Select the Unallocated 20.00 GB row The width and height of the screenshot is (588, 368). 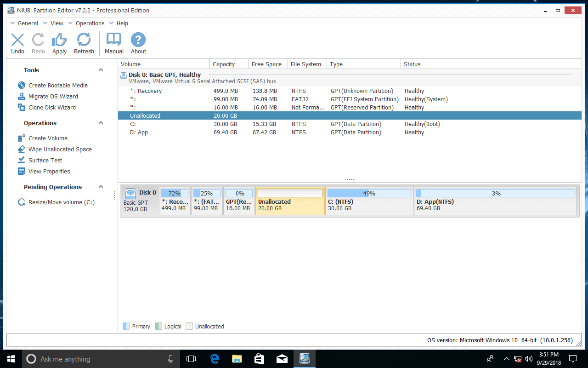[350, 115]
